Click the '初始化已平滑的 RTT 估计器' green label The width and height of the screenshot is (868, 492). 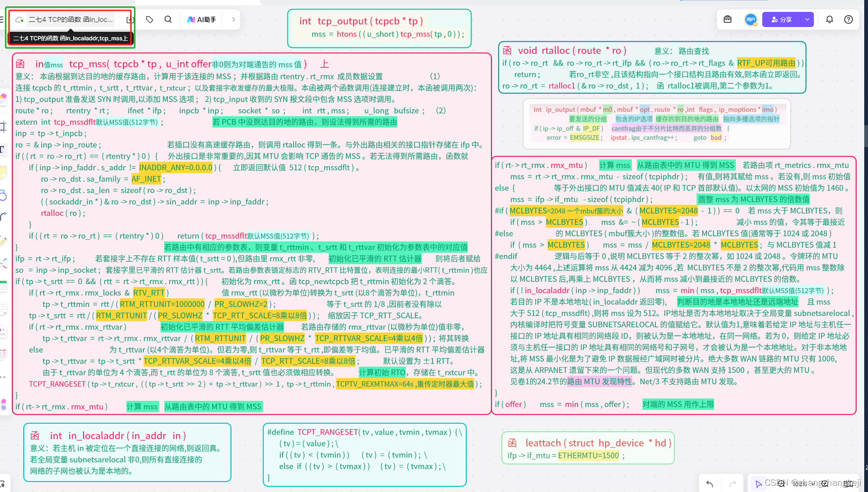click(375, 259)
